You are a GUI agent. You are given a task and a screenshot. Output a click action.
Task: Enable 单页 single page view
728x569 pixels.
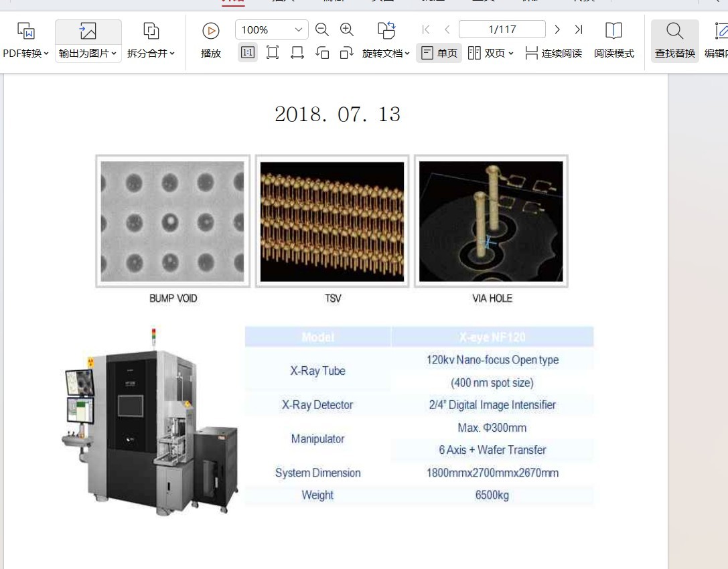[x=439, y=53]
